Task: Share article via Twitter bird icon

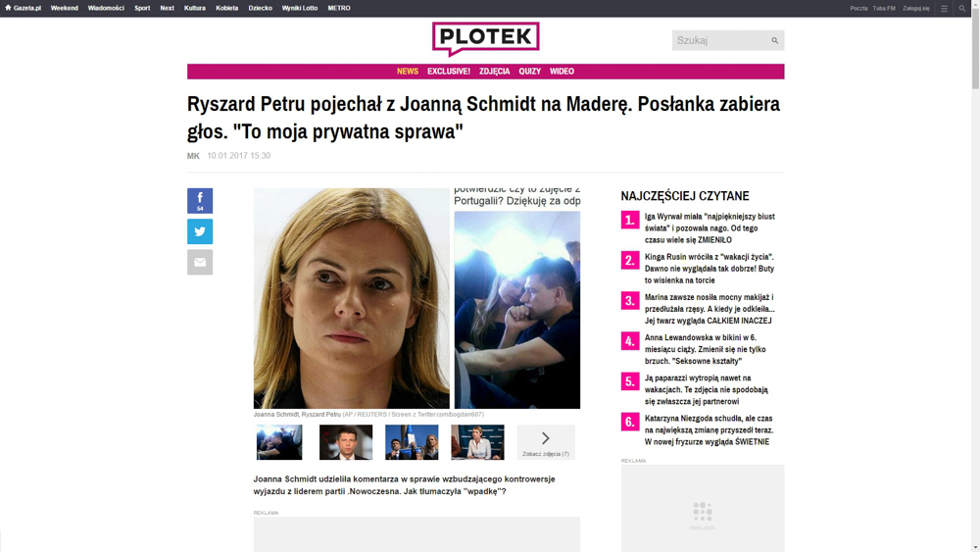Action: (x=199, y=231)
